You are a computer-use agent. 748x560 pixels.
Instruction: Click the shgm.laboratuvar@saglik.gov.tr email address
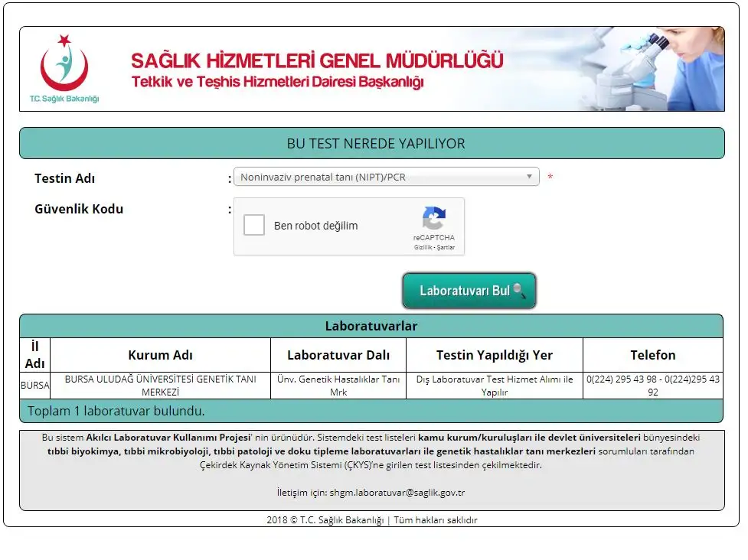397,493
